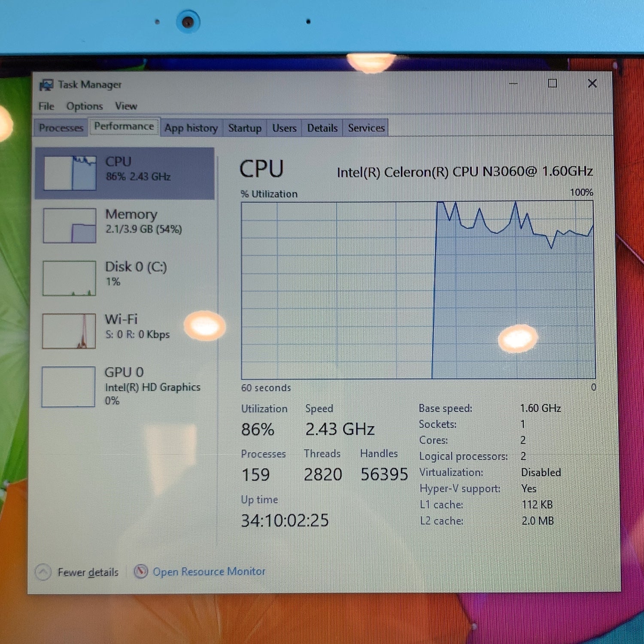Click the large speed value '2.43 GHz'
Viewport: 644px width, 644px height.
(340, 429)
